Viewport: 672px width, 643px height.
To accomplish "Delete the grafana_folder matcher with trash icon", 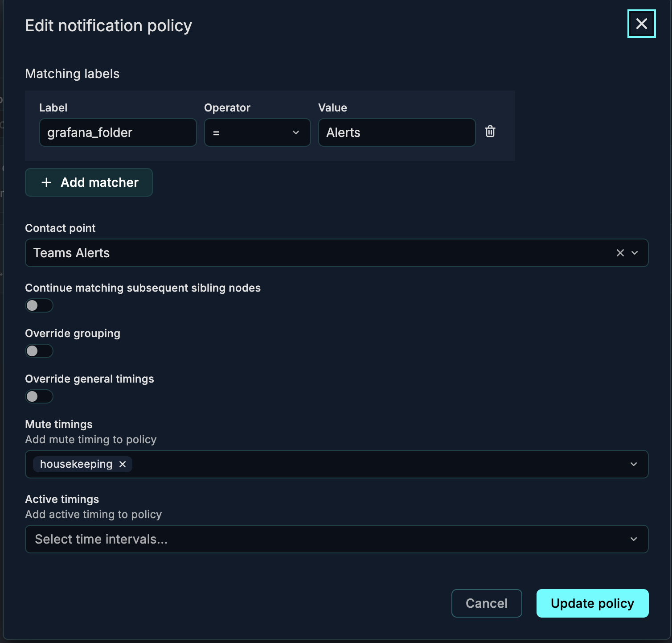I will [x=490, y=132].
